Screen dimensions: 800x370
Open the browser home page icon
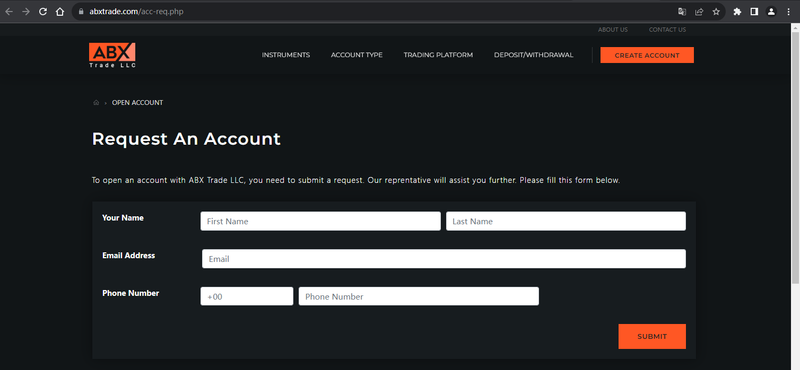60,12
